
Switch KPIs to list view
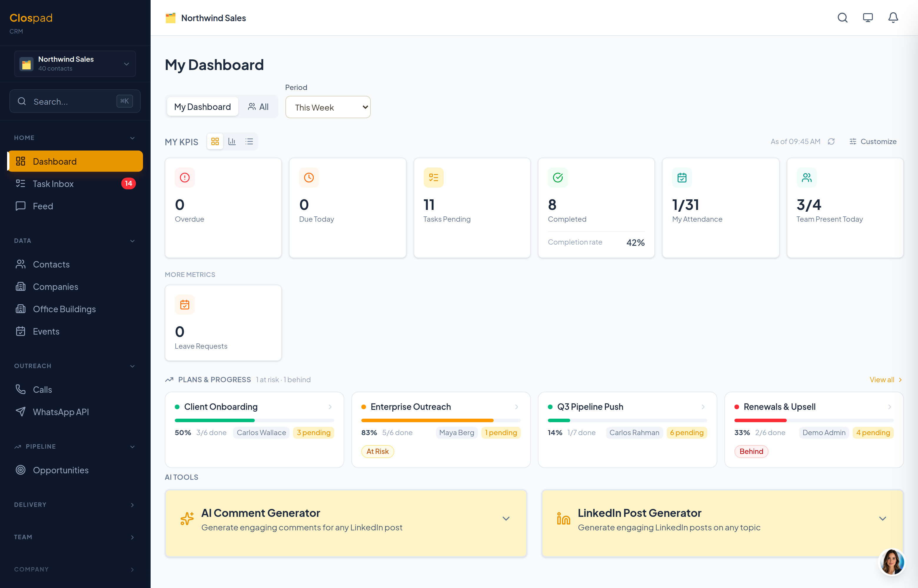[x=249, y=142]
